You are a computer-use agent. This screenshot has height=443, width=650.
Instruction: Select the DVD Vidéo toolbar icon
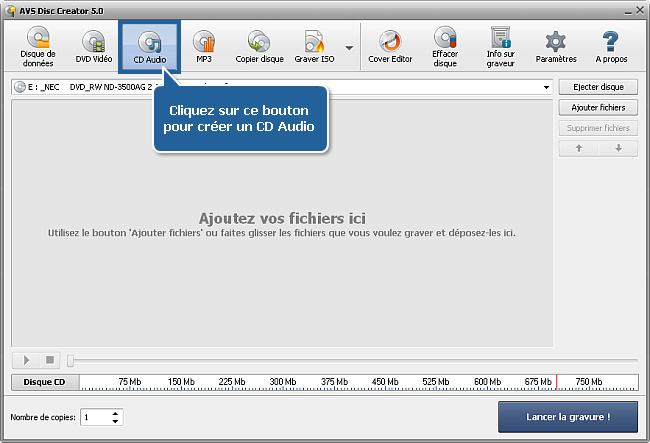(94, 46)
